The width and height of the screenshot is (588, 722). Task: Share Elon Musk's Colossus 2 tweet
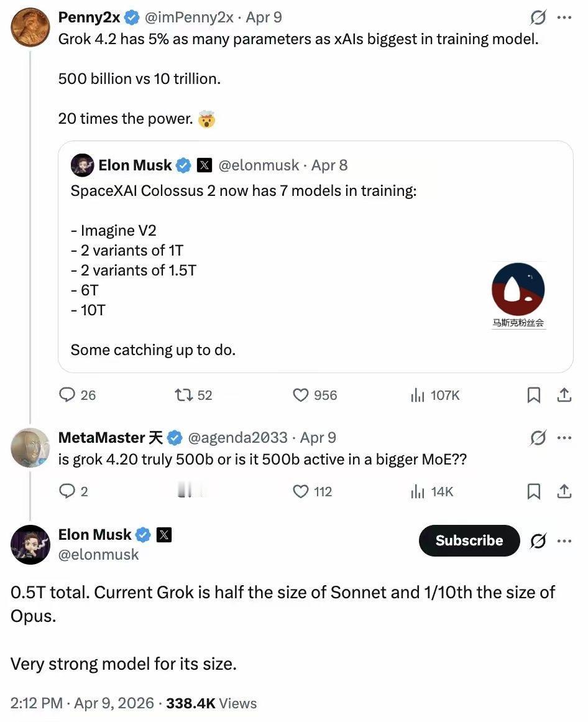(564, 395)
